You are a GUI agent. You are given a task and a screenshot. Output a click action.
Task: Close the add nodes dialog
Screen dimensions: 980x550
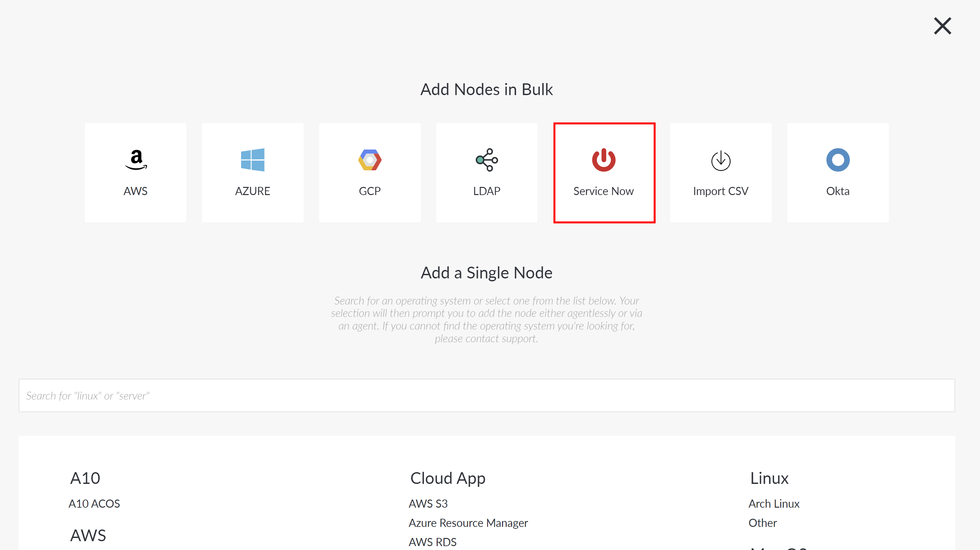(x=942, y=26)
